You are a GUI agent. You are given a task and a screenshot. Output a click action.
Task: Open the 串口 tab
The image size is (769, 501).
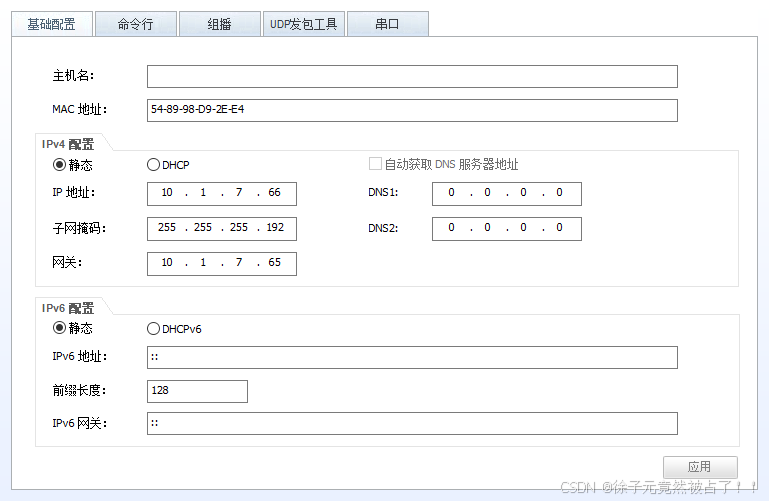388,24
